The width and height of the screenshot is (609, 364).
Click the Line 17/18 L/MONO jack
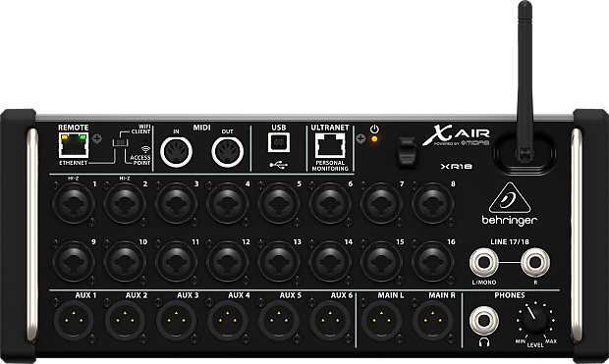pyautogui.click(x=484, y=262)
